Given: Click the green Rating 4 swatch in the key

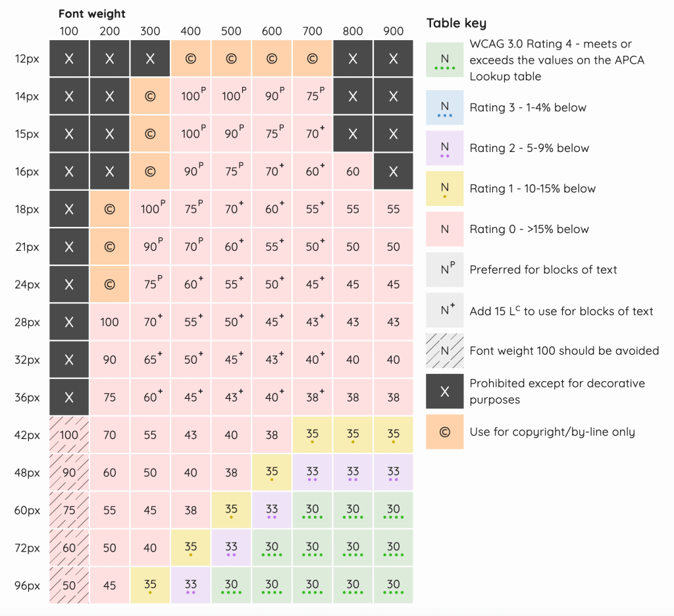Looking at the screenshot, I should [445, 61].
